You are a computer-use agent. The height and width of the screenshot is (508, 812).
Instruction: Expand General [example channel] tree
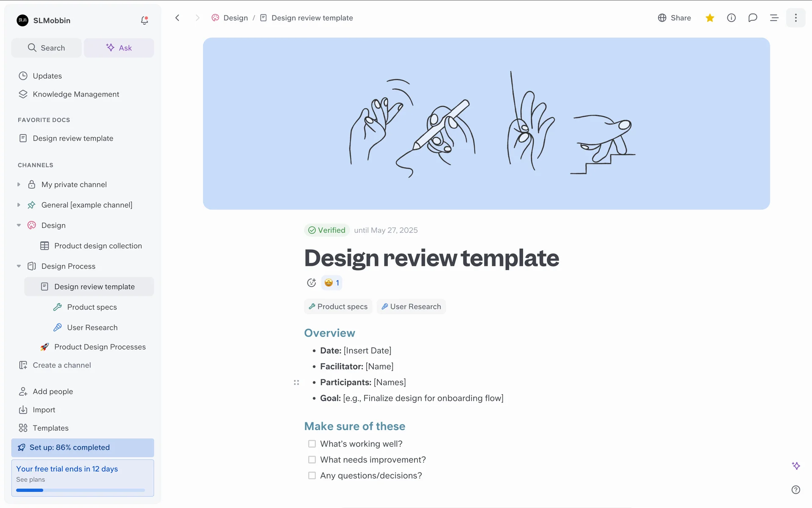click(x=19, y=205)
